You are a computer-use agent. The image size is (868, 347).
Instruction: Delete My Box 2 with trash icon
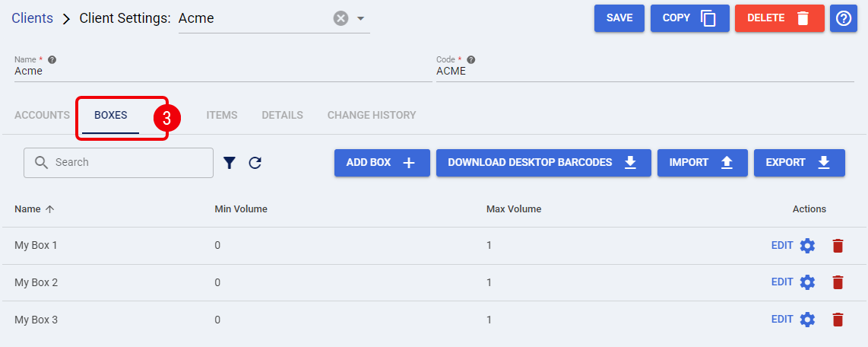point(838,283)
